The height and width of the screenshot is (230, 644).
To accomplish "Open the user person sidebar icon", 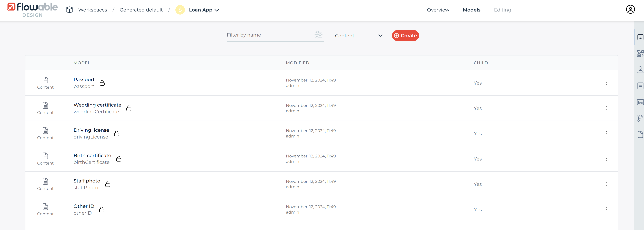I will [x=640, y=70].
